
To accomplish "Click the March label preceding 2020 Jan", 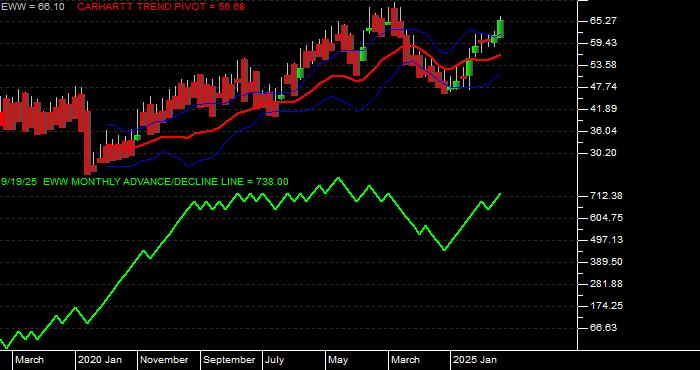I will click(x=30, y=360).
